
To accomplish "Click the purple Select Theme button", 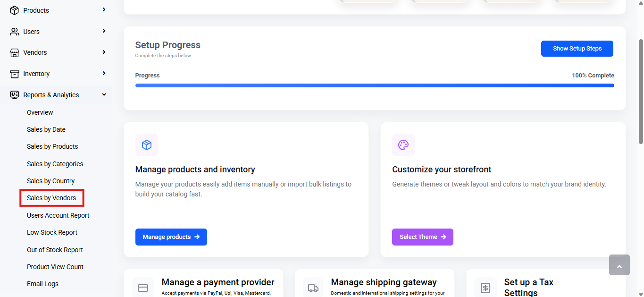I will click(x=423, y=237).
